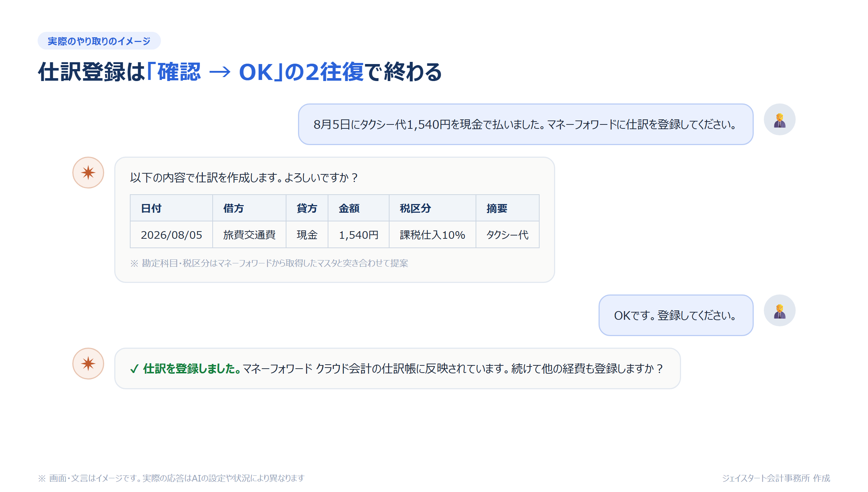This screenshot has height=492, width=868.
Task: Click the note about 勘定科目・税区分 master matching
Action: pos(269,263)
